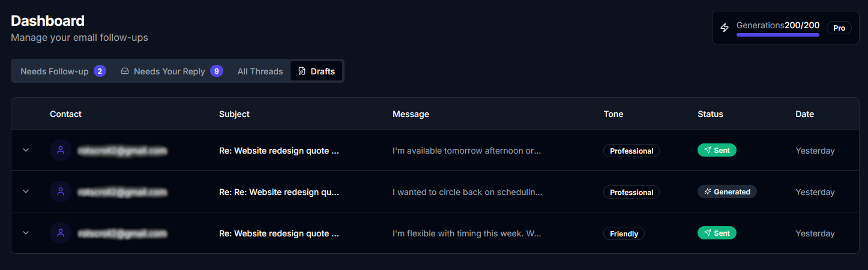
Task: Click the Generations usage progress bar
Action: [777, 35]
